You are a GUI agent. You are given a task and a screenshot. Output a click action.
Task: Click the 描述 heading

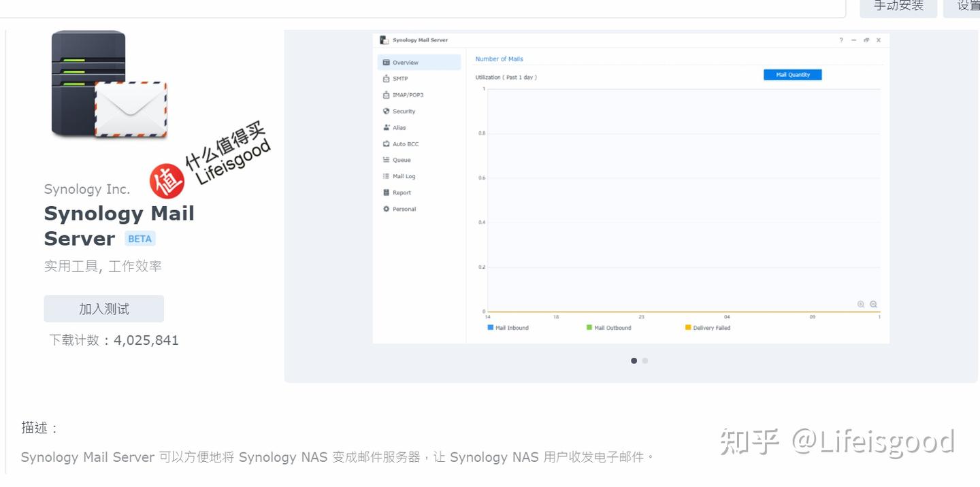pos(39,428)
